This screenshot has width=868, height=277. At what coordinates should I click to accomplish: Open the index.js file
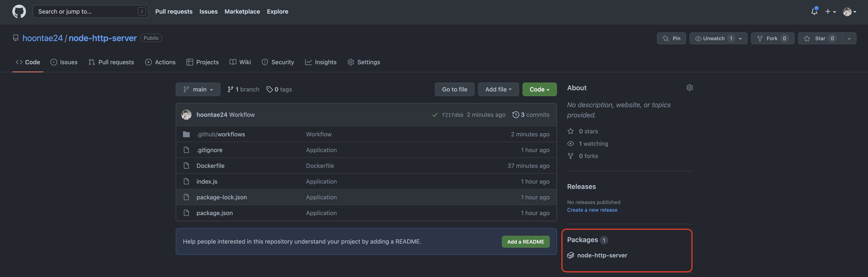pos(207,181)
